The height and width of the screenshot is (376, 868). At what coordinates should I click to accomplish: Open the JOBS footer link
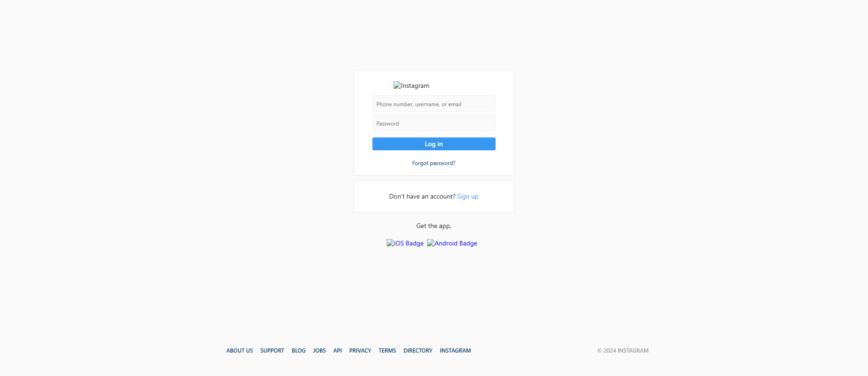click(320, 351)
